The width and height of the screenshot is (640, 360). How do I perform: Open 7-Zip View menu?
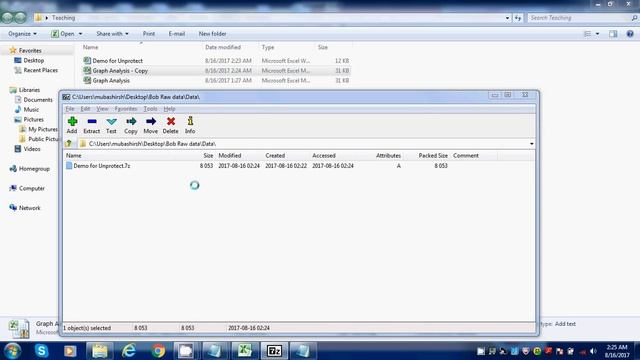pos(102,109)
